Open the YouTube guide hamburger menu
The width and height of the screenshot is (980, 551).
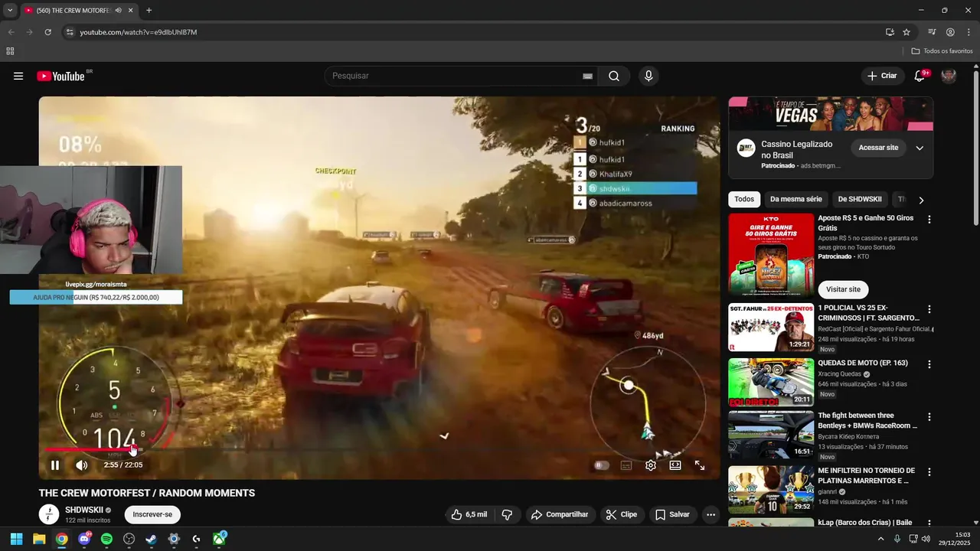point(18,76)
